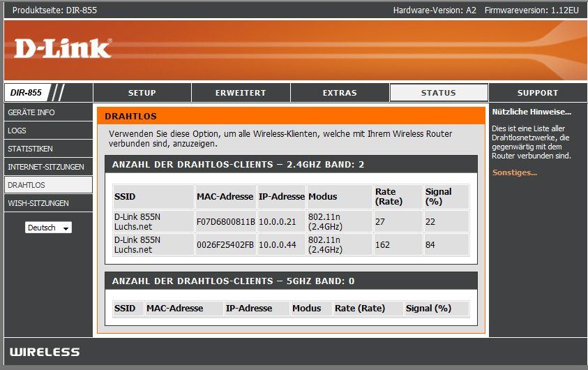Open GERÄTE INFO in the sidebar

[x=48, y=112]
